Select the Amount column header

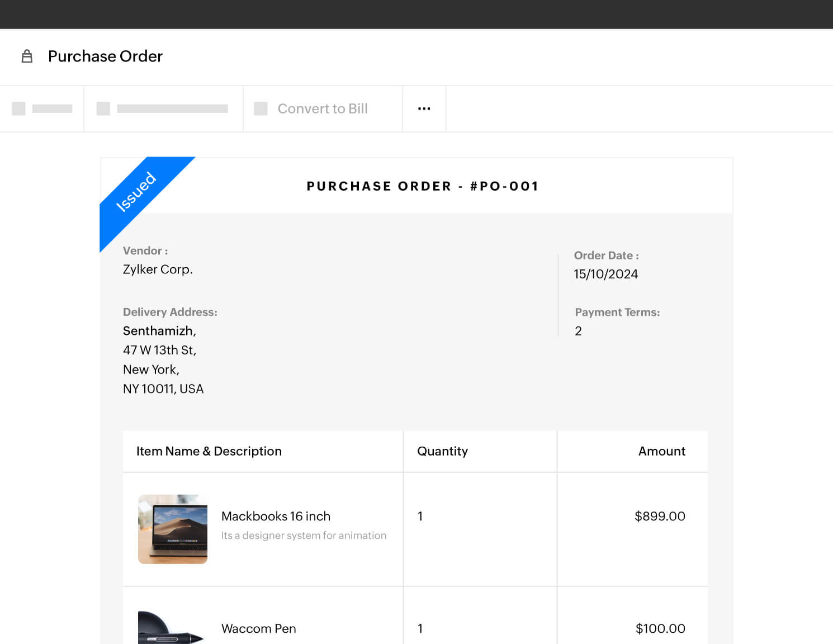tap(662, 451)
